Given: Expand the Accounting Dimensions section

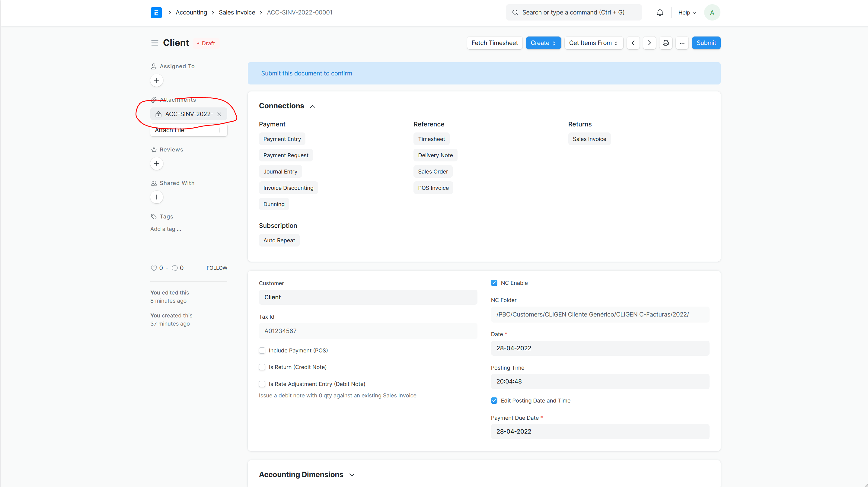Looking at the screenshot, I should [352, 475].
